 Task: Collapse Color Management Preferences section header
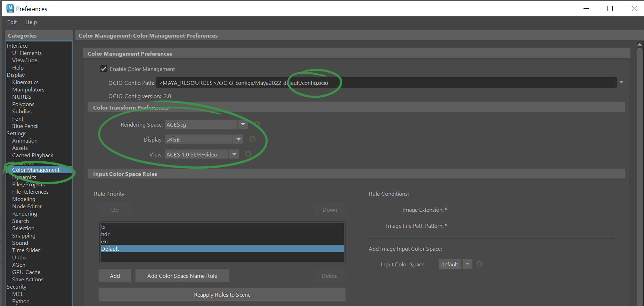[x=357, y=54]
